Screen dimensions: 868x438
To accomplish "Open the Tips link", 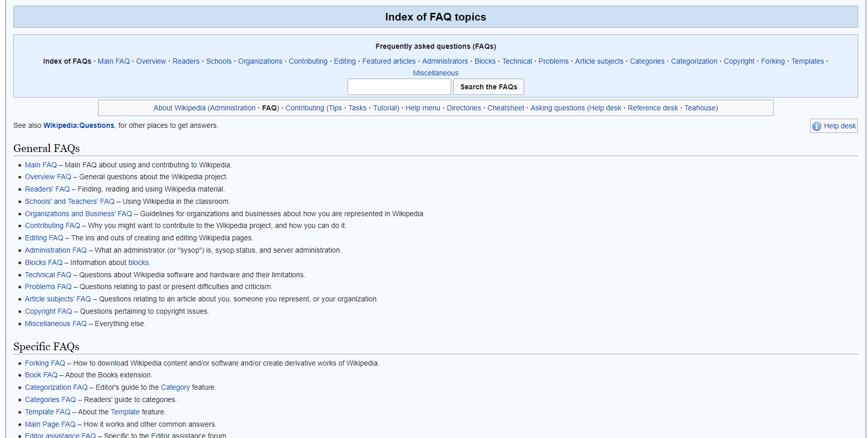I will [x=335, y=108].
